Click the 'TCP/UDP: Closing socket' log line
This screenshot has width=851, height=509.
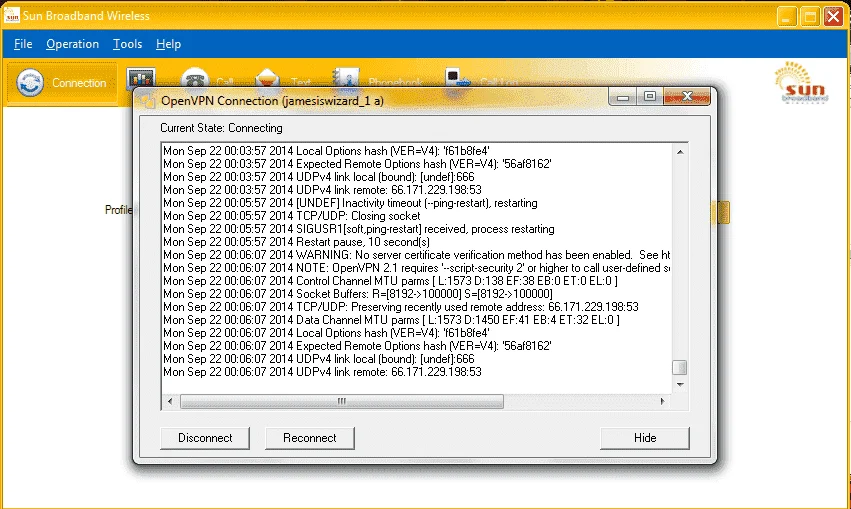coord(291,216)
